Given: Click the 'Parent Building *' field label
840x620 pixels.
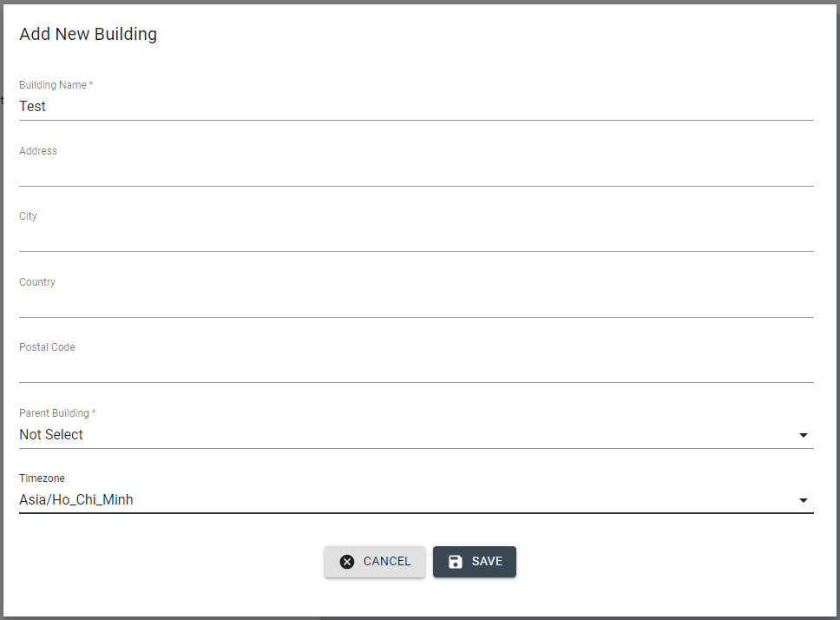Looking at the screenshot, I should [57, 413].
